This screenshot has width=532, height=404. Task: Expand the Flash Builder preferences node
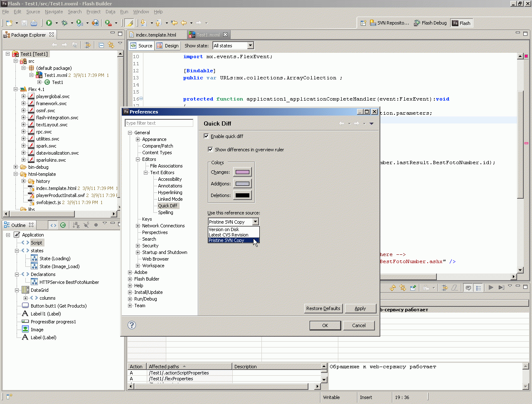click(130, 279)
